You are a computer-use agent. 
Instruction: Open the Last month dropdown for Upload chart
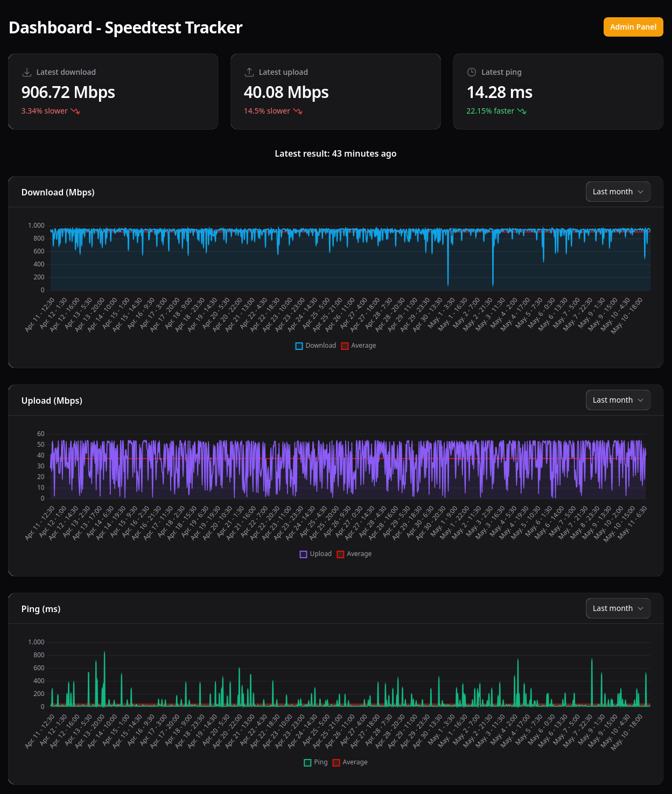[x=618, y=400]
